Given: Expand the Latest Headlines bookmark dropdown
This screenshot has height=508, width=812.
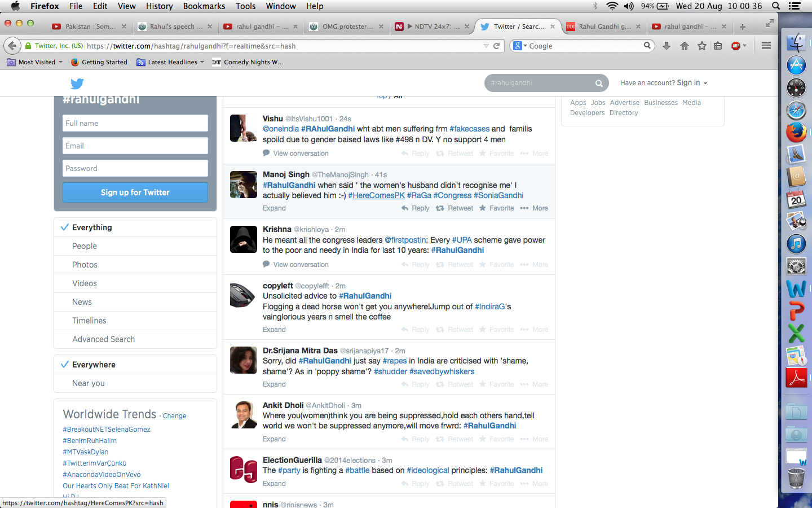Looking at the screenshot, I should pyautogui.click(x=170, y=62).
